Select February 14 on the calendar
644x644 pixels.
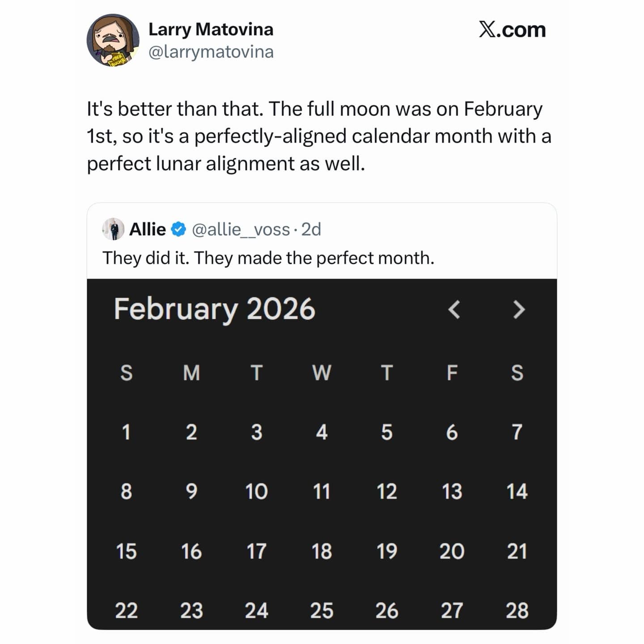click(517, 491)
